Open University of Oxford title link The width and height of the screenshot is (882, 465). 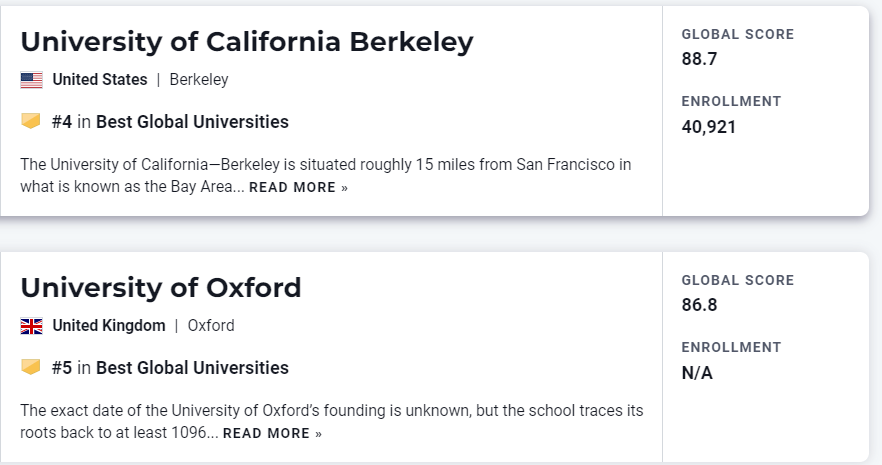(x=161, y=288)
